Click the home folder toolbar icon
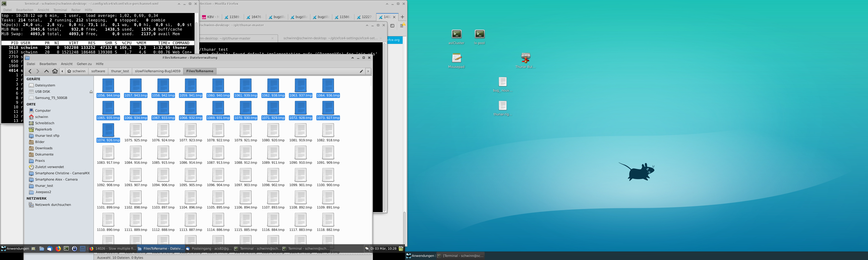Screen dimensions: 868x260 click(x=55, y=71)
